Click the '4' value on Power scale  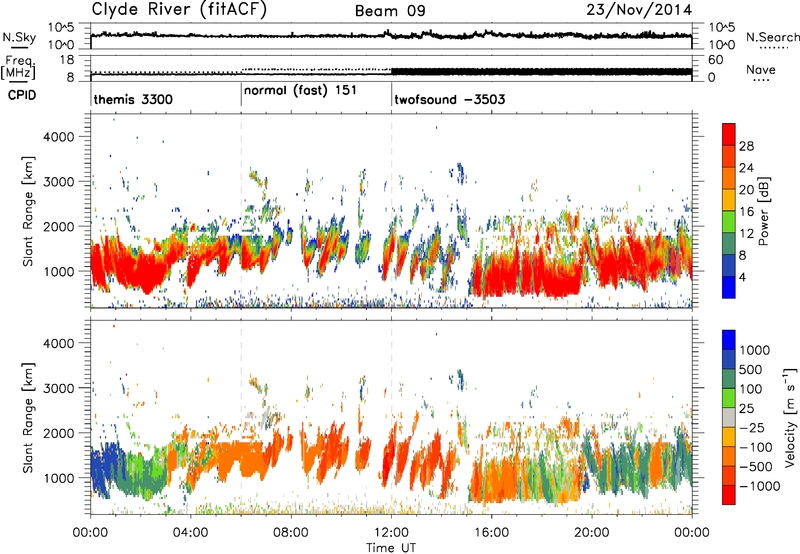[x=743, y=278]
